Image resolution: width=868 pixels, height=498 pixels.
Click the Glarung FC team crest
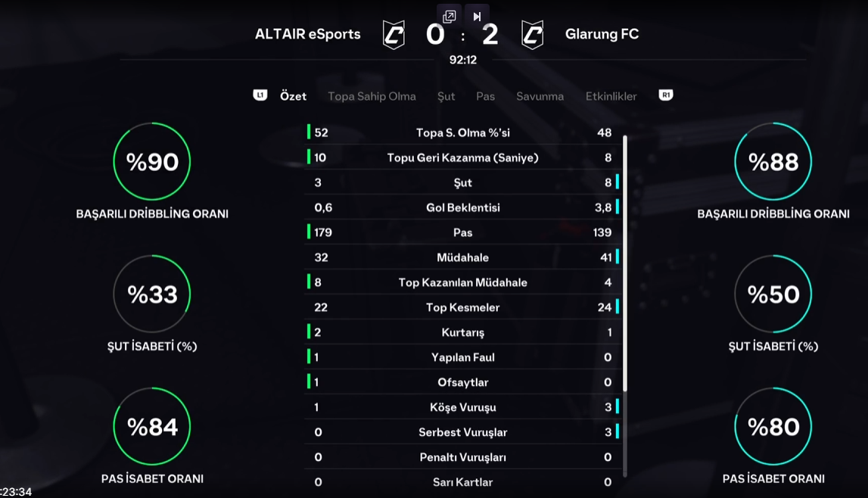tap(533, 35)
